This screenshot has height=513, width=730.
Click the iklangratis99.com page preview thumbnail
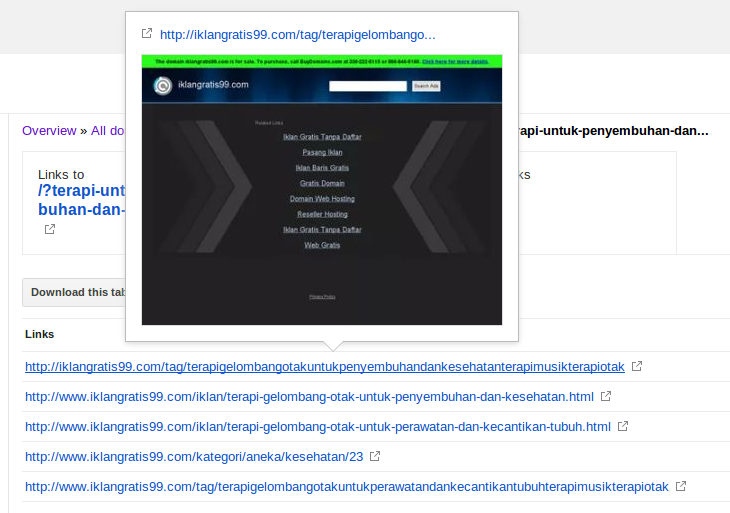coord(322,189)
